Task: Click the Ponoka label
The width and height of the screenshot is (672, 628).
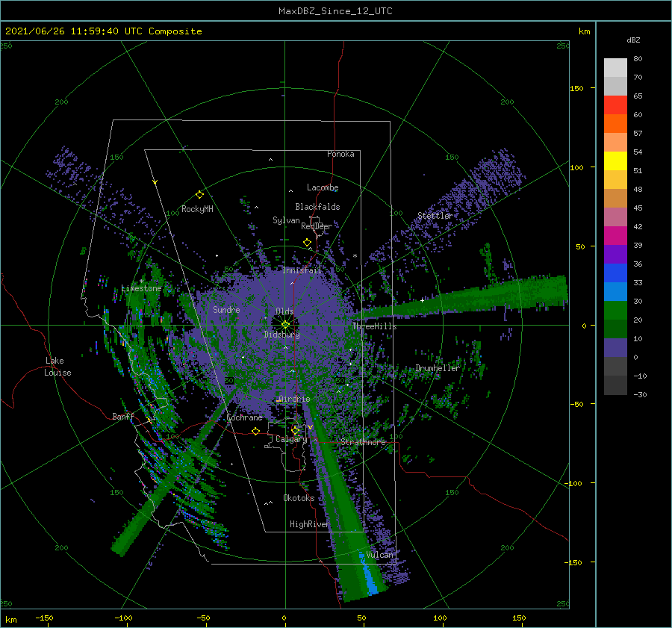Action: click(340, 154)
